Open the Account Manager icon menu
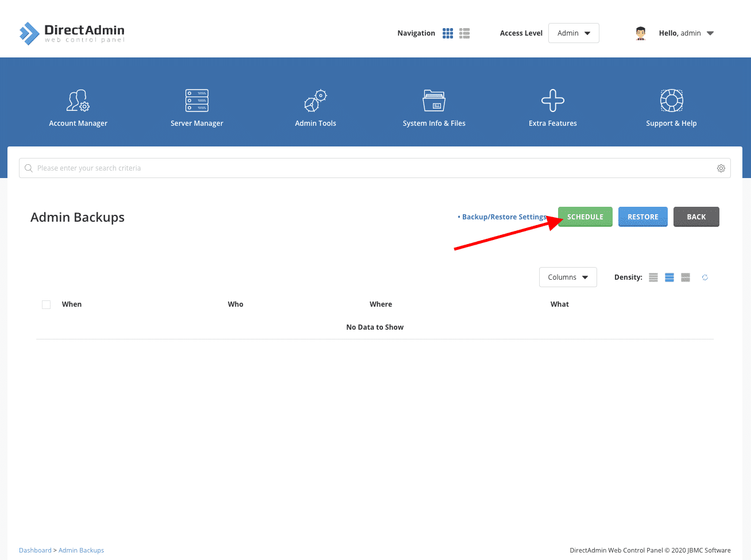 pyautogui.click(x=78, y=101)
